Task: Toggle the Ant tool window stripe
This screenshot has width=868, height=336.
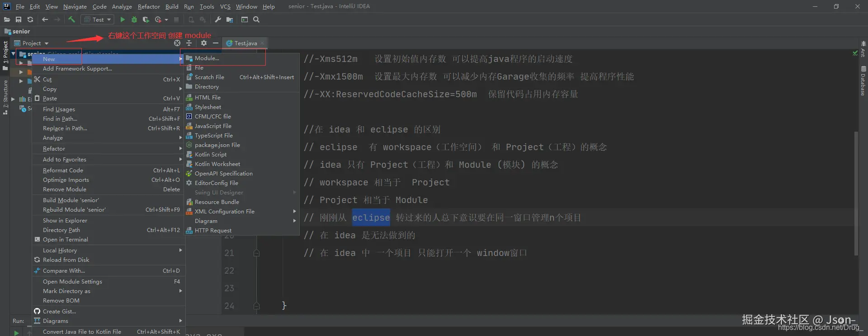Action: point(863,49)
